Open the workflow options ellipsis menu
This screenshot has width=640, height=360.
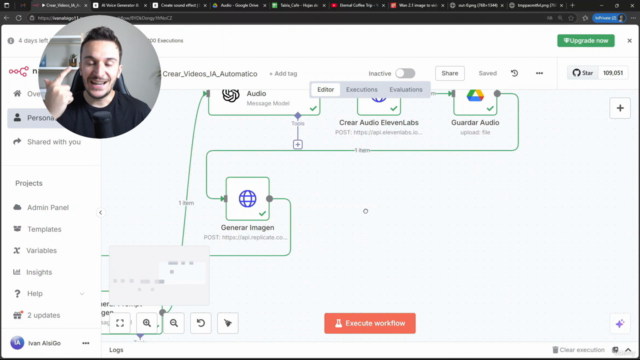click(x=539, y=73)
